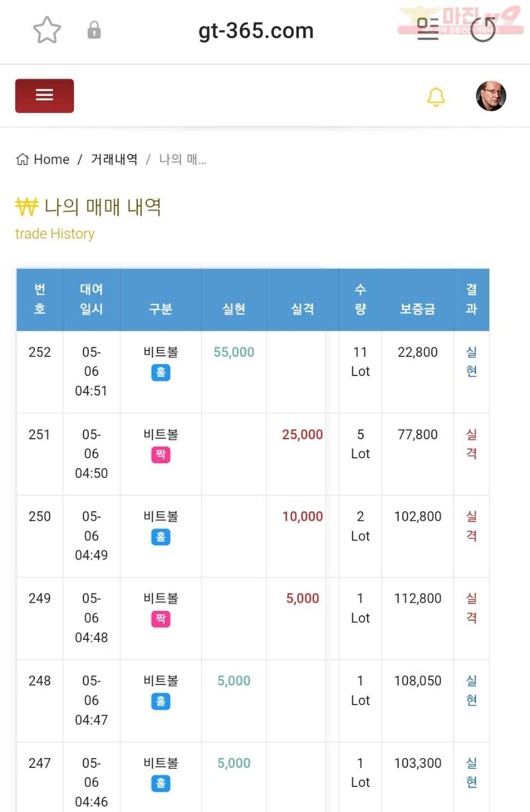Tap the blue 홀 badge in row 252
Screen dimensions: 530x812
[161, 373]
